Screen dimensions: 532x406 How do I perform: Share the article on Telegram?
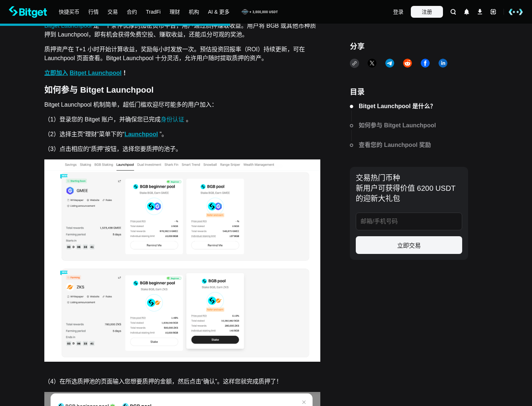390,63
